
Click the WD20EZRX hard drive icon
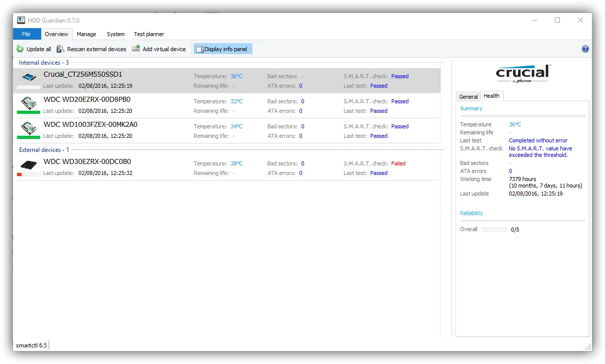click(x=29, y=103)
